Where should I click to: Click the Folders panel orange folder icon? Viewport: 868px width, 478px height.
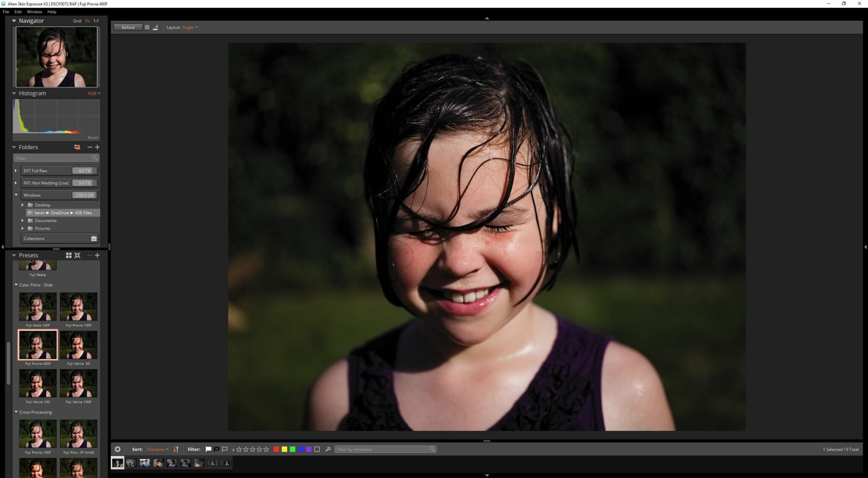point(77,147)
